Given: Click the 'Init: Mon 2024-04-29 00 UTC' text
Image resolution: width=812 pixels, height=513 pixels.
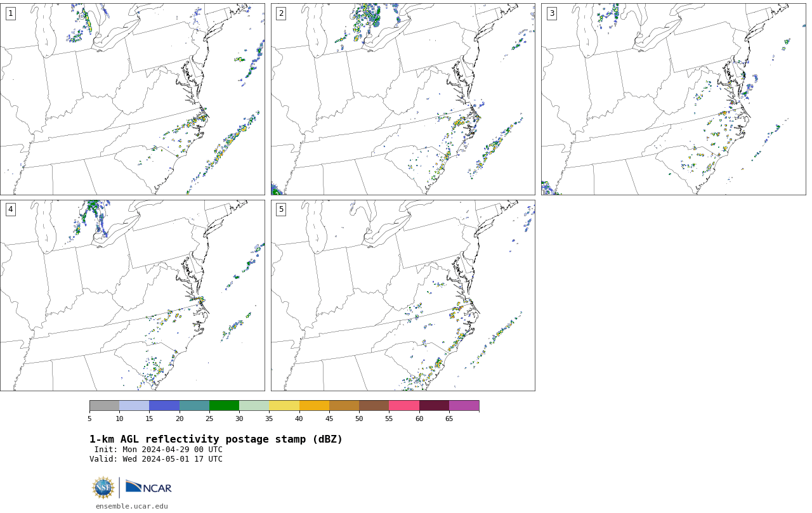Looking at the screenshot, I should pyautogui.click(x=159, y=450).
